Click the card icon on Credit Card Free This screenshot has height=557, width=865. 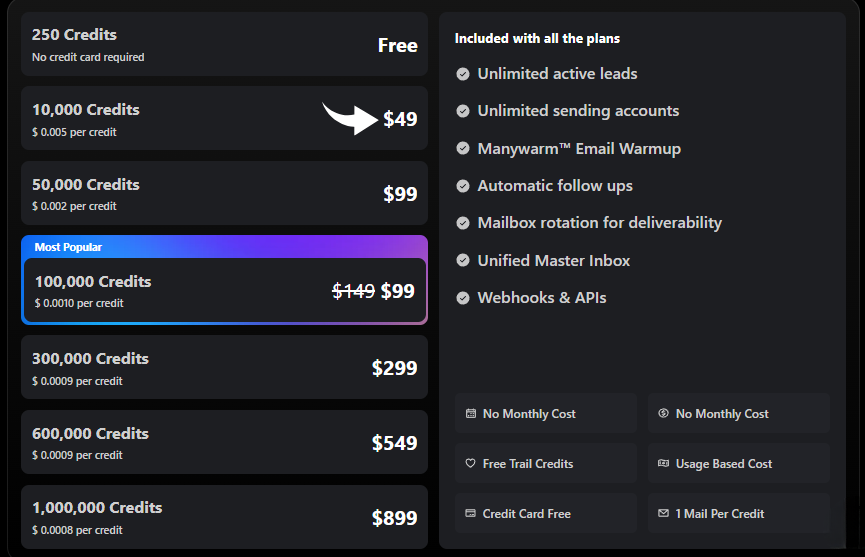[x=471, y=513]
